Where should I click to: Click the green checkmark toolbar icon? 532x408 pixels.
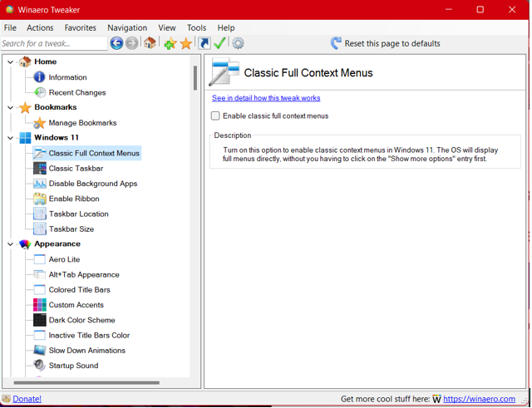point(219,43)
